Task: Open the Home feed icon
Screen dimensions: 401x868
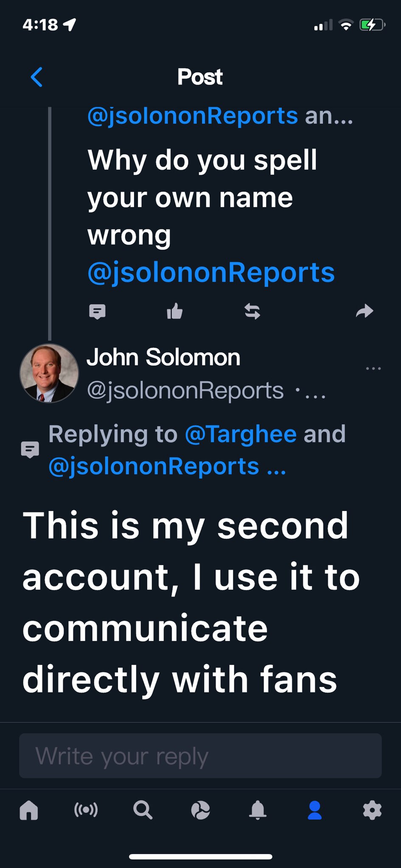Action: (28, 811)
